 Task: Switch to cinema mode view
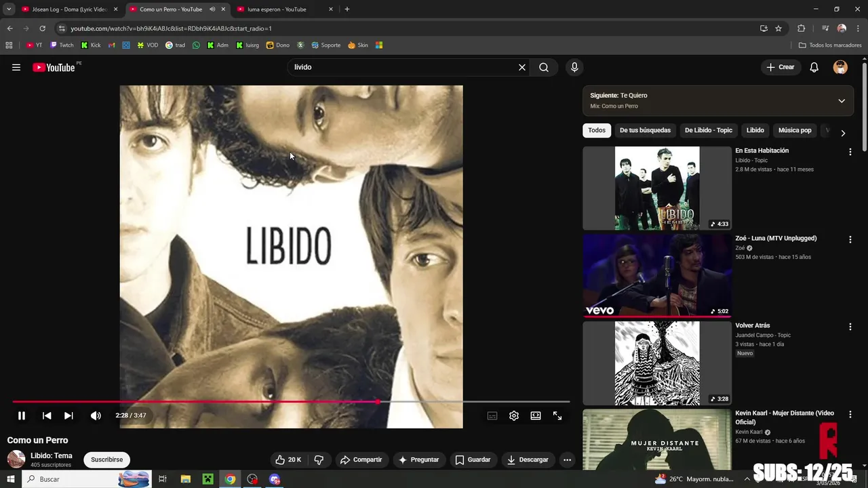[536, 415]
